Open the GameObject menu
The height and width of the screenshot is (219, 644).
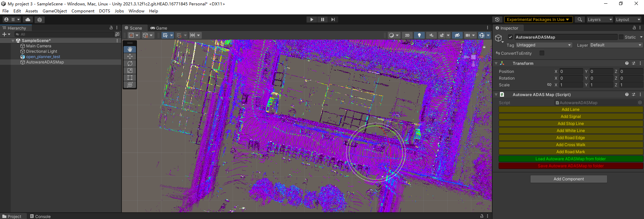55,11
